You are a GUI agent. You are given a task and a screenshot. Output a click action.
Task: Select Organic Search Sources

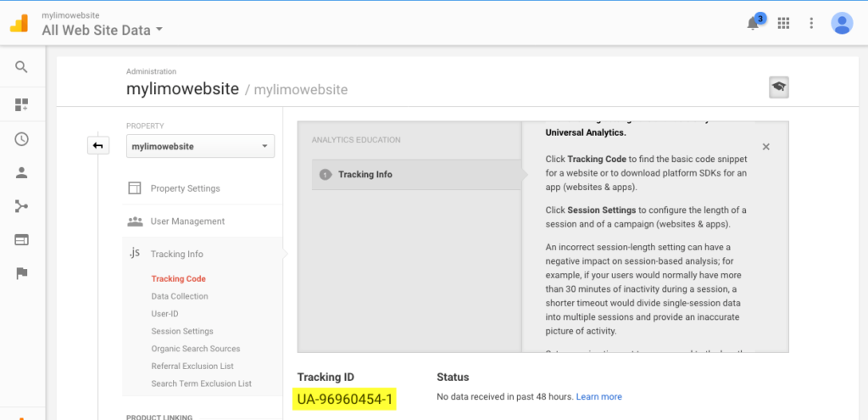196,349
